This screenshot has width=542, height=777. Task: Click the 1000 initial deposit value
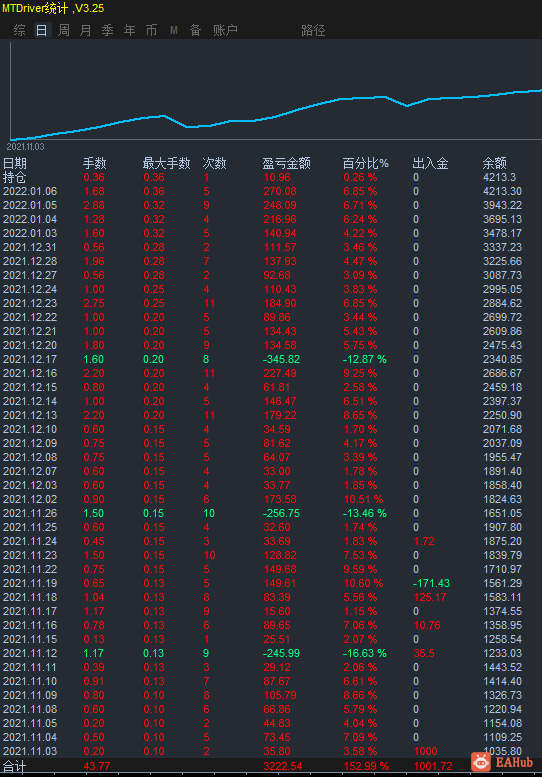(426, 751)
